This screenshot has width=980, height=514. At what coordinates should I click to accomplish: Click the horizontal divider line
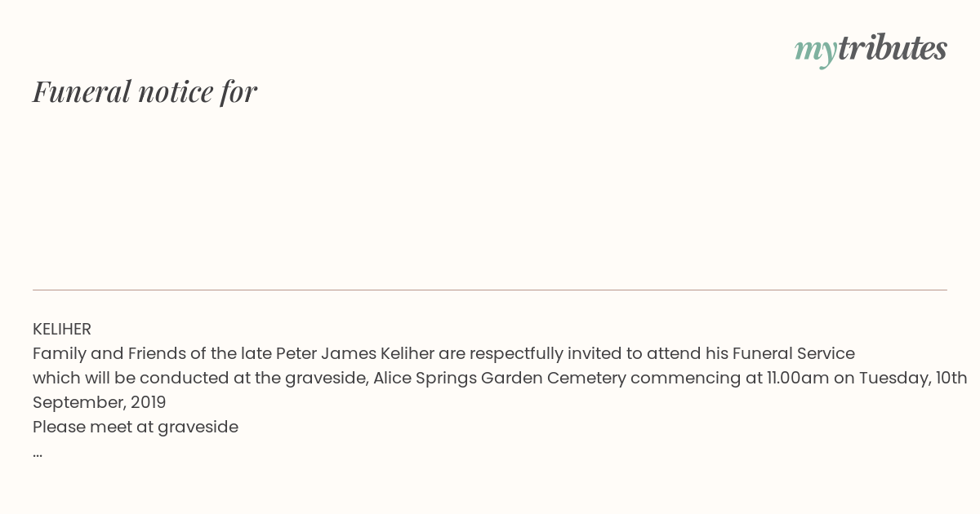click(x=490, y=290)
